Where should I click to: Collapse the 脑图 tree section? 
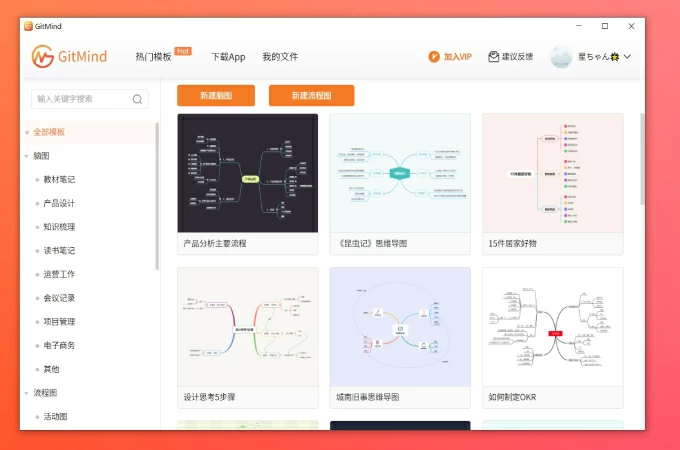26,156
